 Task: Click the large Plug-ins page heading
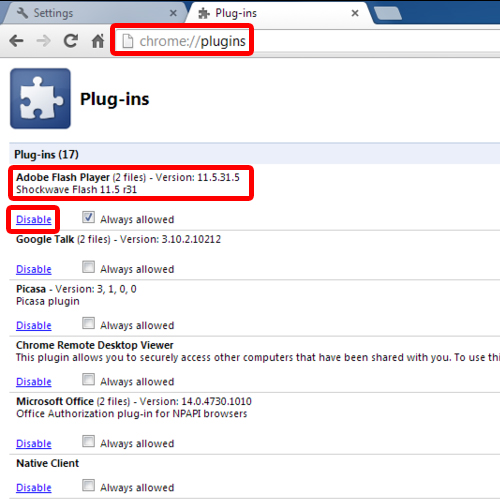(x=114, y=99)
